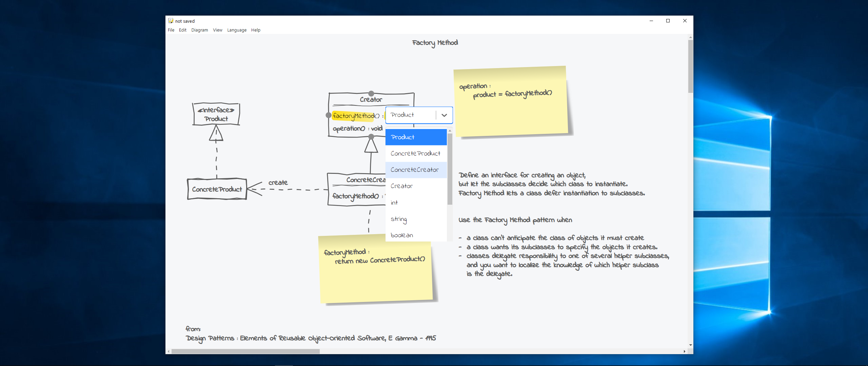Pick the boolean type option

click(402, 235)
